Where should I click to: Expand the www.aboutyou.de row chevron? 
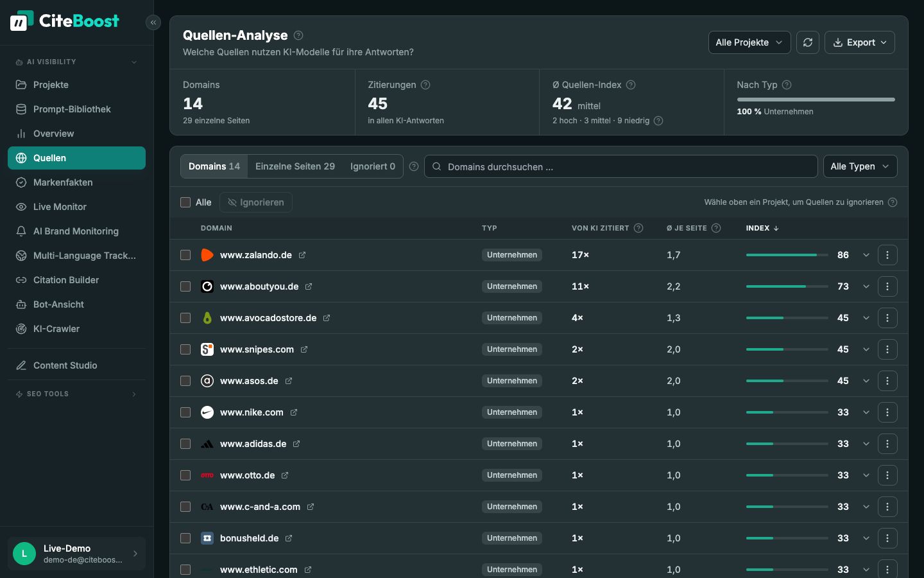[x=866, y=286]
